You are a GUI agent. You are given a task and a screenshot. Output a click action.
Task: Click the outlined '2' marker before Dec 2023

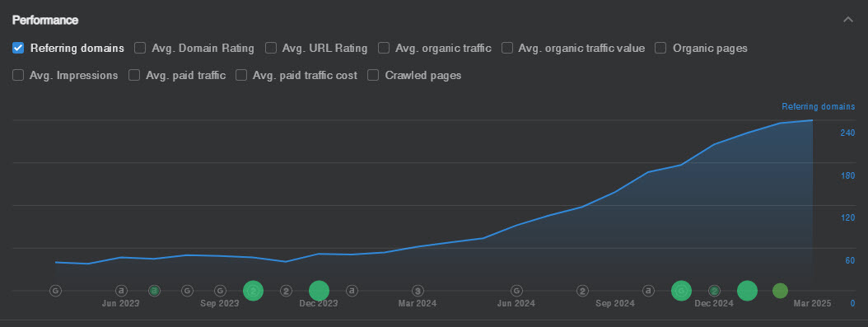click(x=286, y=291)
